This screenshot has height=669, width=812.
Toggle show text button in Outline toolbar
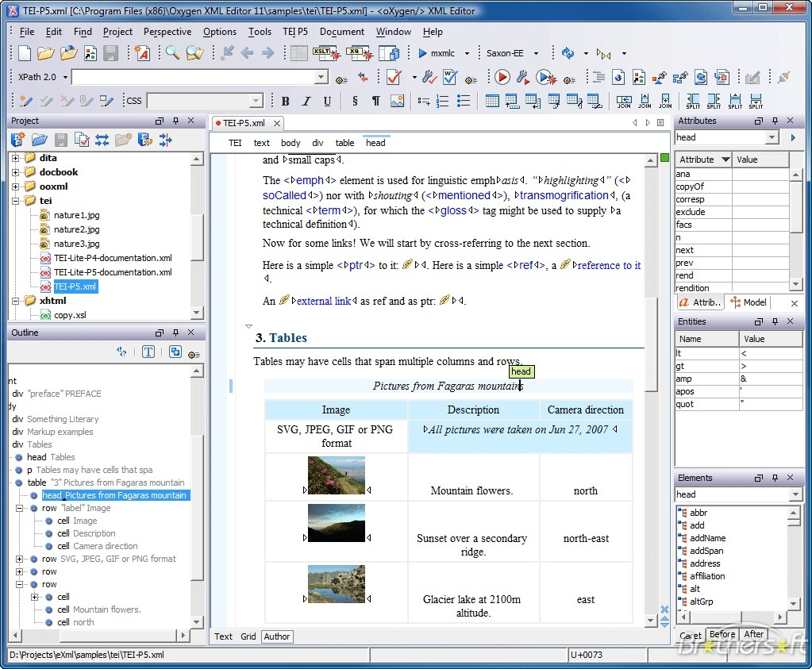click(148, 352)
